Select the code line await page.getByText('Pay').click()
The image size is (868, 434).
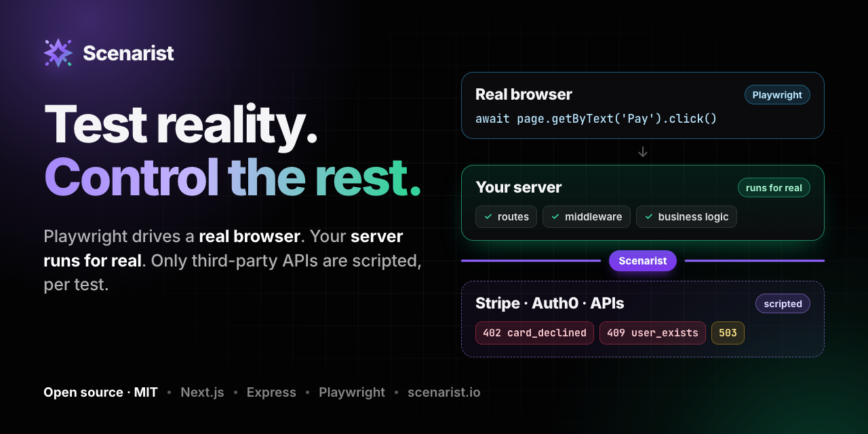596,119
